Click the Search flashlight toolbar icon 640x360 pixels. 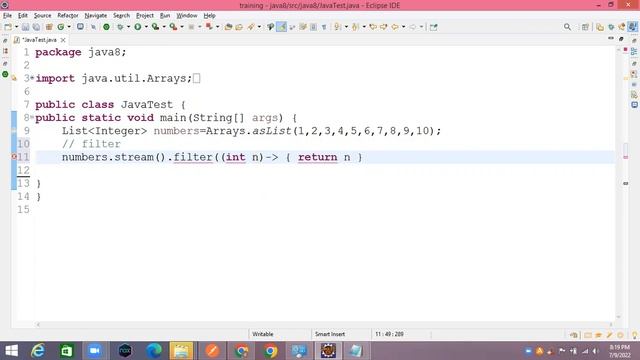(x=251, y=27)
